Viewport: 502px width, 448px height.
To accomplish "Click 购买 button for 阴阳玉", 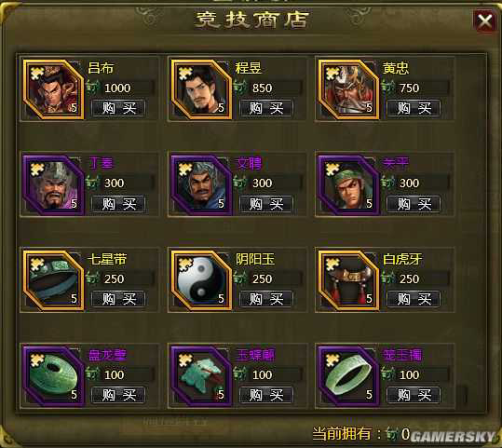I will click(x=266, y=299).
